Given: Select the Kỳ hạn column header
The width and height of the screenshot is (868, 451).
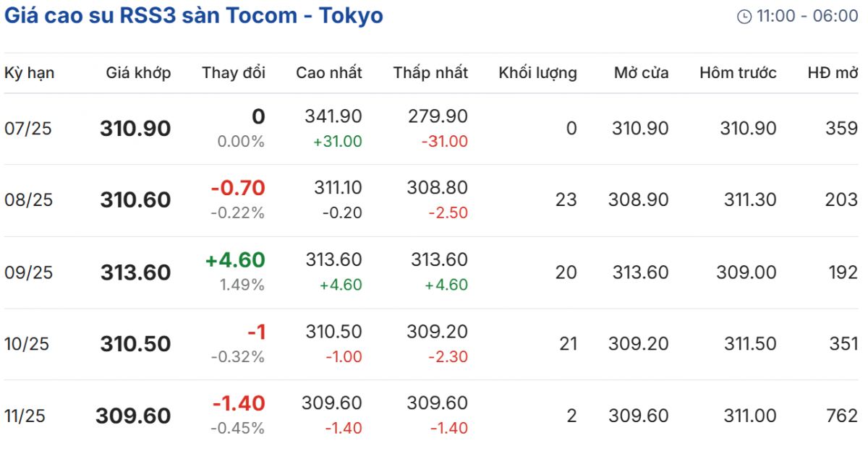Looking at the screenshot, I should point(30,72).
